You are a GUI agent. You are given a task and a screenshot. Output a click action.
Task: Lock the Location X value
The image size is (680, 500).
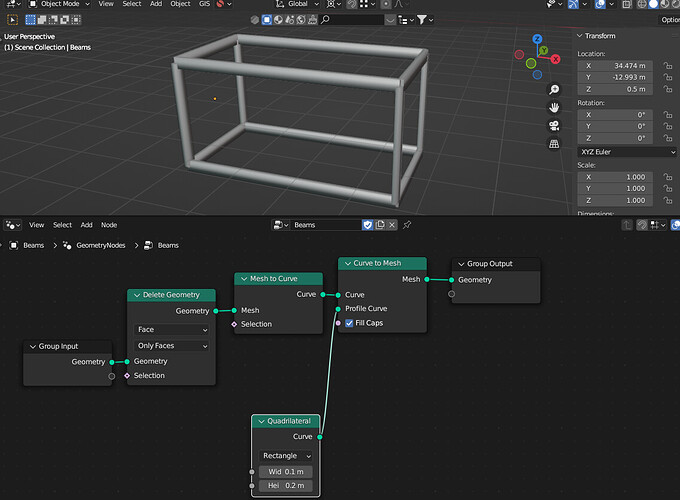668,66
